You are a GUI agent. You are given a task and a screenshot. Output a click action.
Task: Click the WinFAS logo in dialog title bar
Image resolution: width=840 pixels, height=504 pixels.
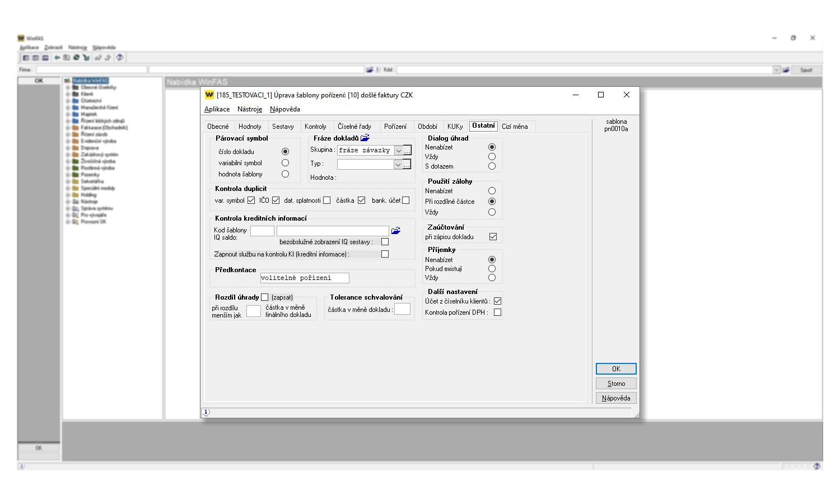tap(209, 95)
